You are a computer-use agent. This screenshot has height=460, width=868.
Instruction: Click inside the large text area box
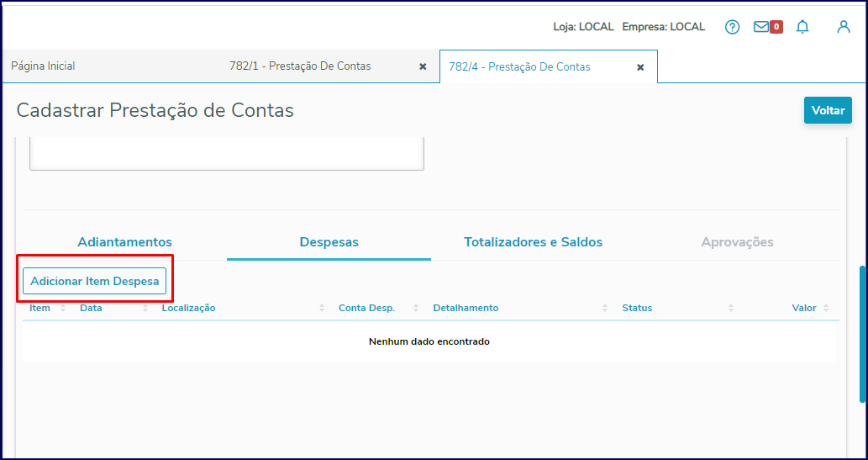click(227, 154)
